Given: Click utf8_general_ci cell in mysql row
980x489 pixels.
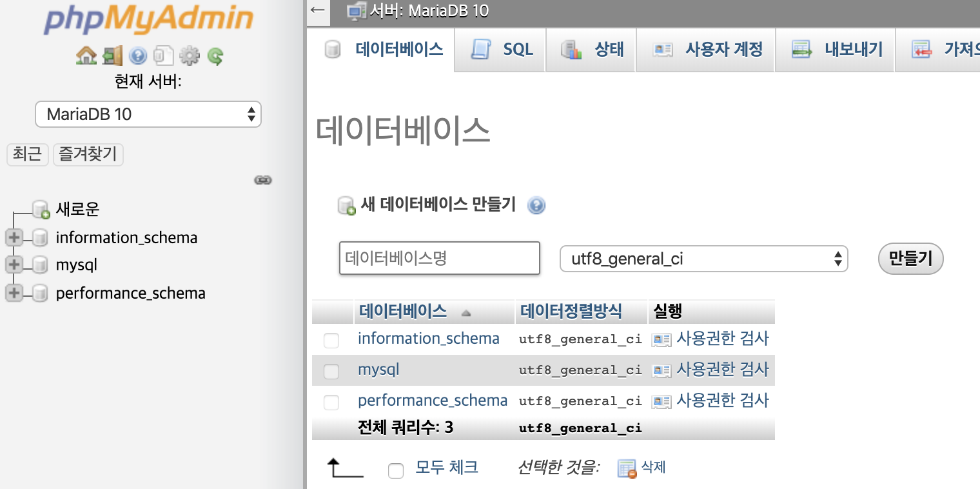Looking at the screenshot, I should 580,370.
